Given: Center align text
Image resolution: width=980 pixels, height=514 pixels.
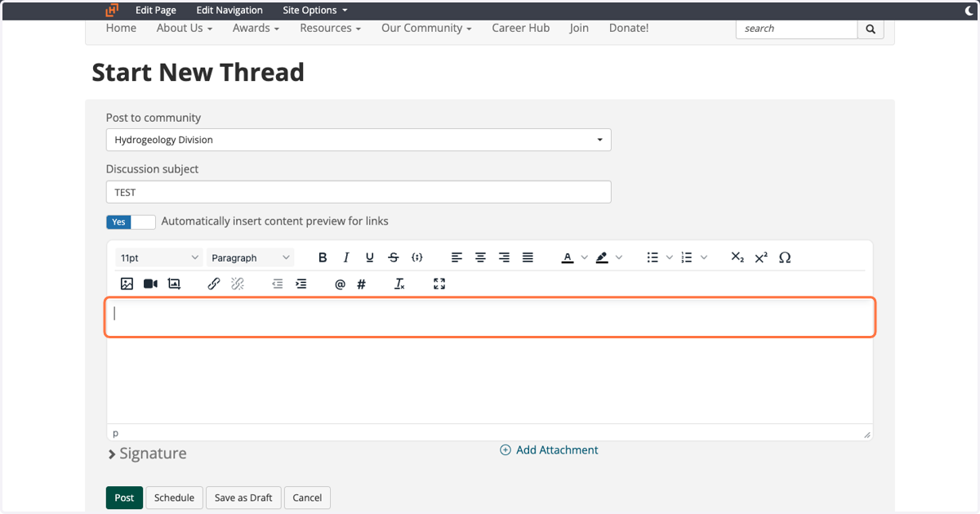Looking at the screenshot, I should click(480, 257).
